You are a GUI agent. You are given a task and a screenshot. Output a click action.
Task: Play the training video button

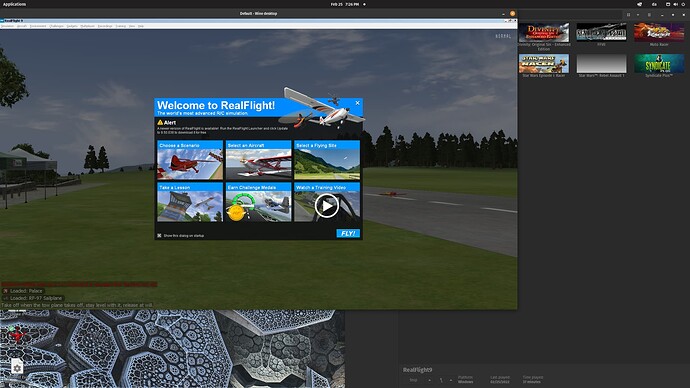click(327, 205)
